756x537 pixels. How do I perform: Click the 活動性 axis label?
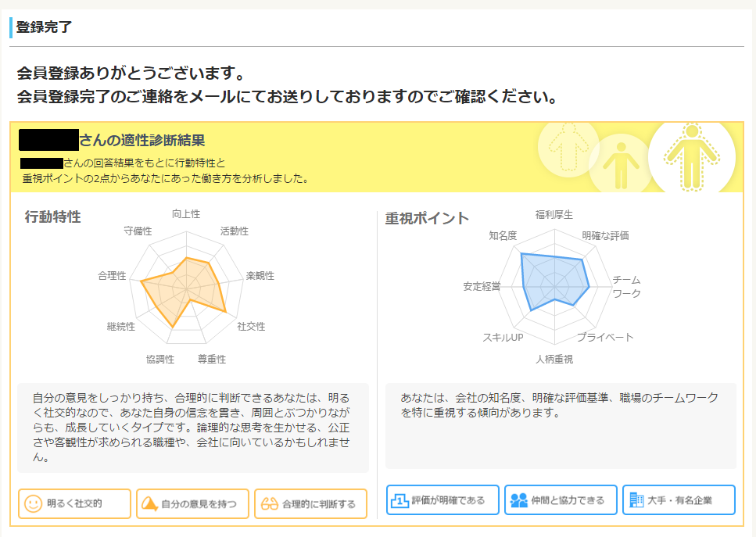pos(235,231)
